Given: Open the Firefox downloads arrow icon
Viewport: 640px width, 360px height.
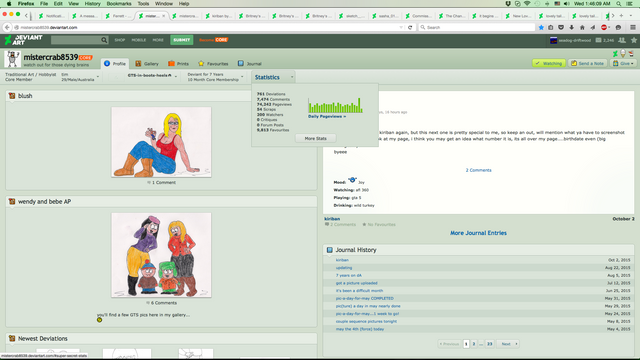Looking at the screenshot, I should 571,27.
